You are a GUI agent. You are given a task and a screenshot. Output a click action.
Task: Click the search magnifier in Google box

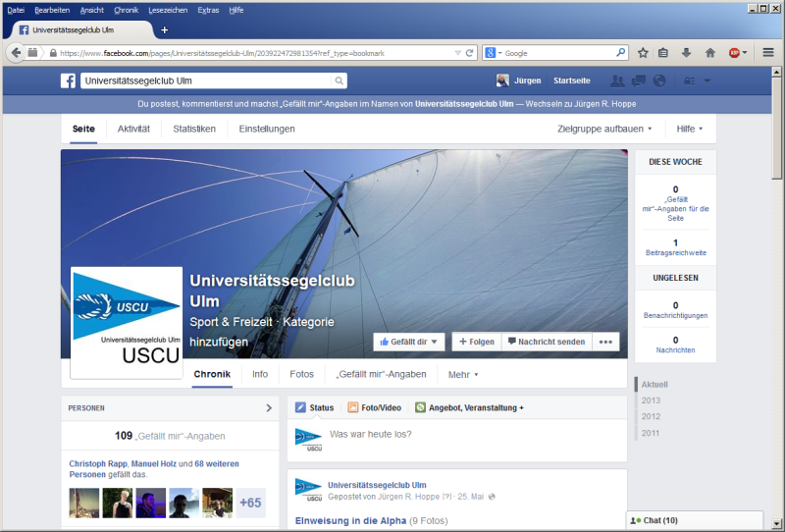[x=621, y=52]
